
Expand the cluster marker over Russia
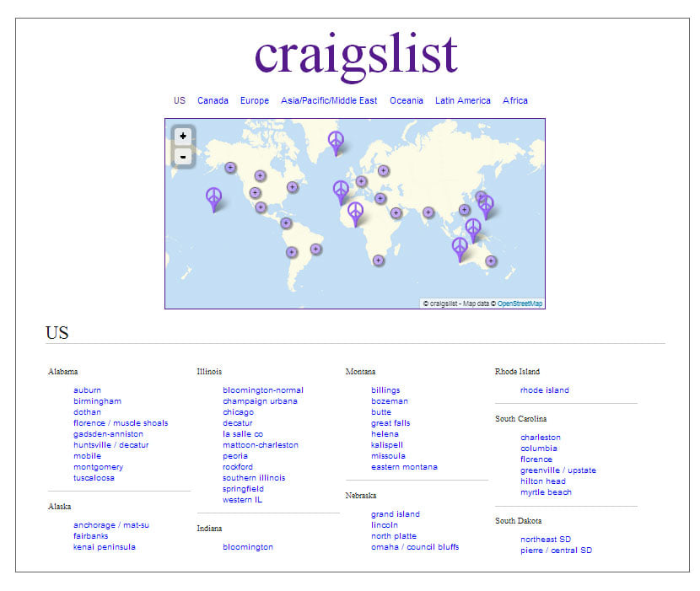(x=384, y=170)
